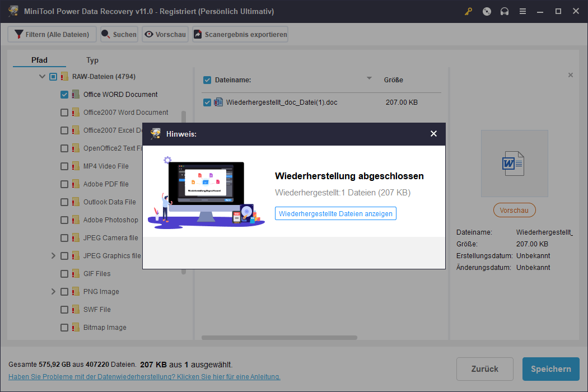Click the key registration icon in title bar
This screenshot has height=392, width=588.
click(469, 11)
